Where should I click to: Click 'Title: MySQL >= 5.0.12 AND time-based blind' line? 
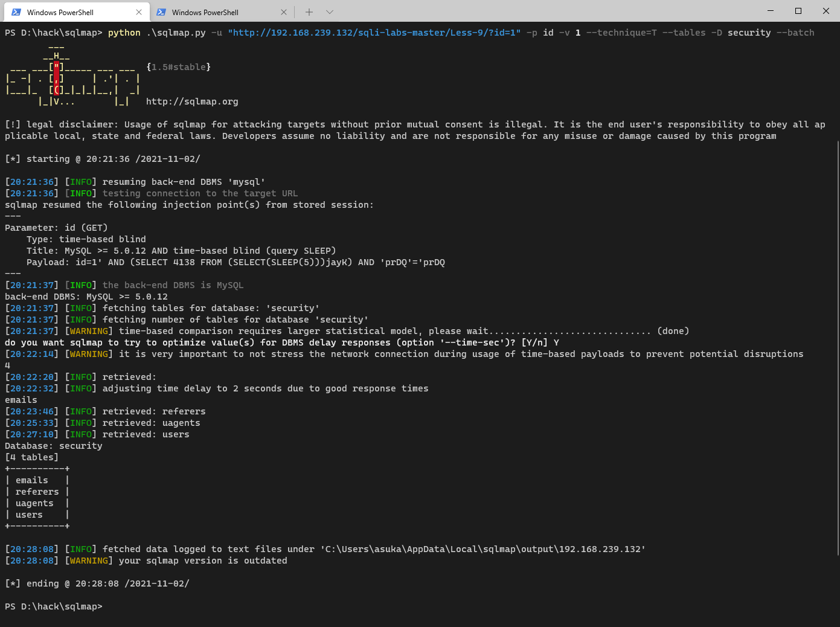click(181, 251)
